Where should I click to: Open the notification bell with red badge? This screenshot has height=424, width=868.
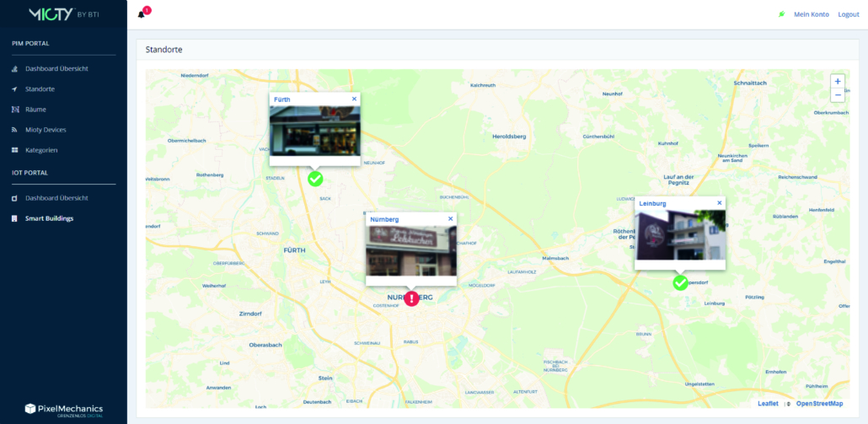(142, 14)
